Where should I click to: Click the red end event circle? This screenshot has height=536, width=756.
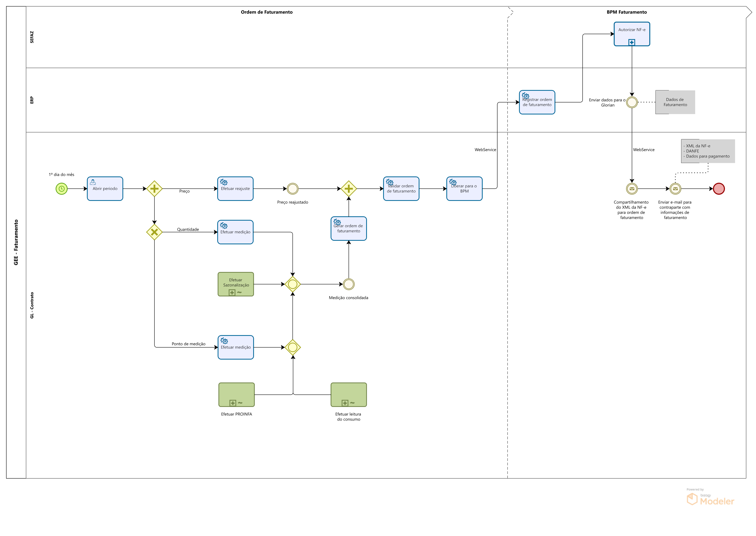coord(719,189)
